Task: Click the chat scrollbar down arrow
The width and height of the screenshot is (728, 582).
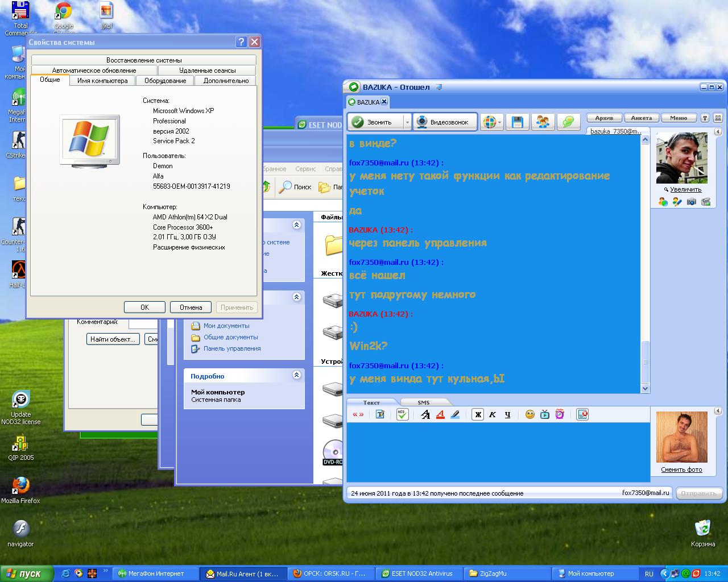Action: (645, 389)
